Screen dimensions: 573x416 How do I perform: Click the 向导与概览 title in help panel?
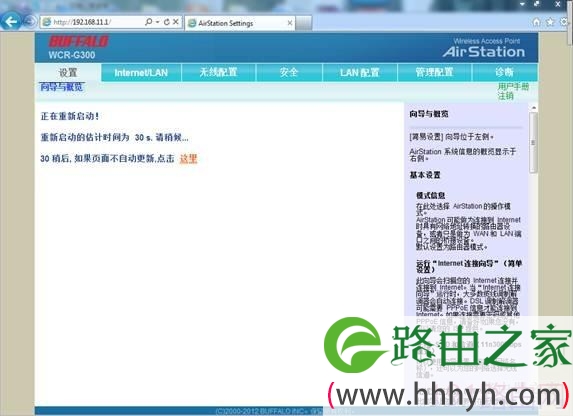pyautogui.click(x=429, y=114)
